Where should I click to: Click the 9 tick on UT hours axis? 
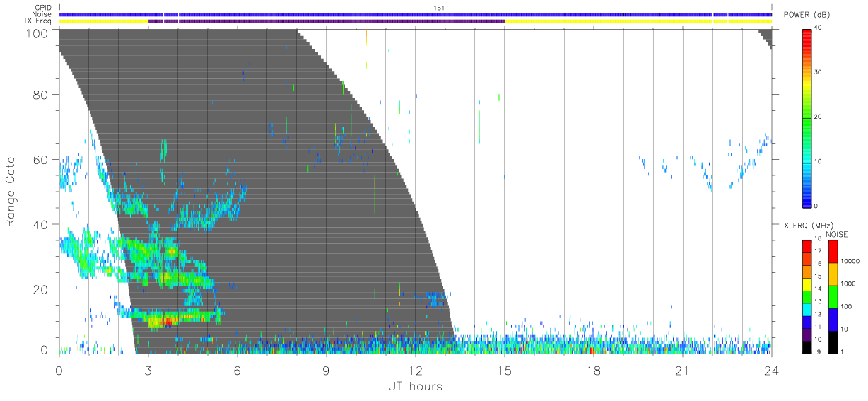click(x=326, y=370)
